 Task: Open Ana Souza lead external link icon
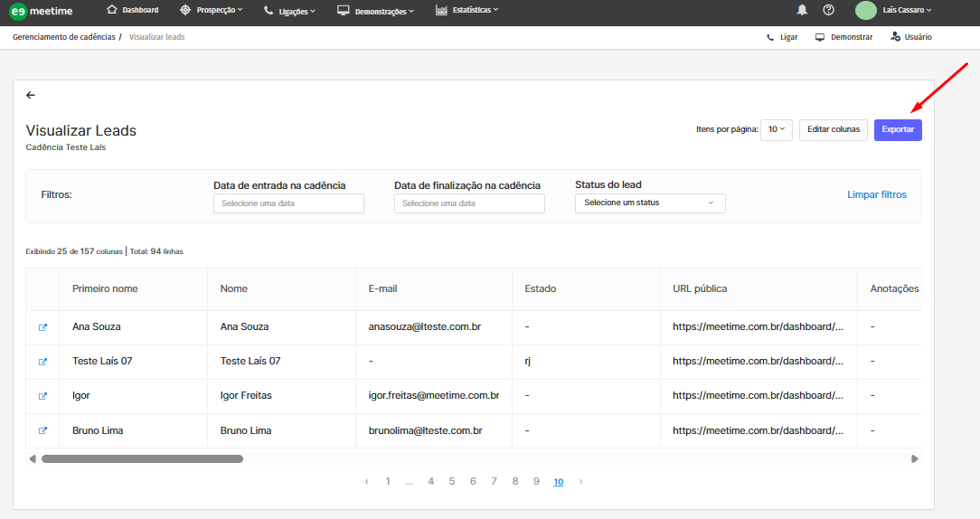point(42,327)
